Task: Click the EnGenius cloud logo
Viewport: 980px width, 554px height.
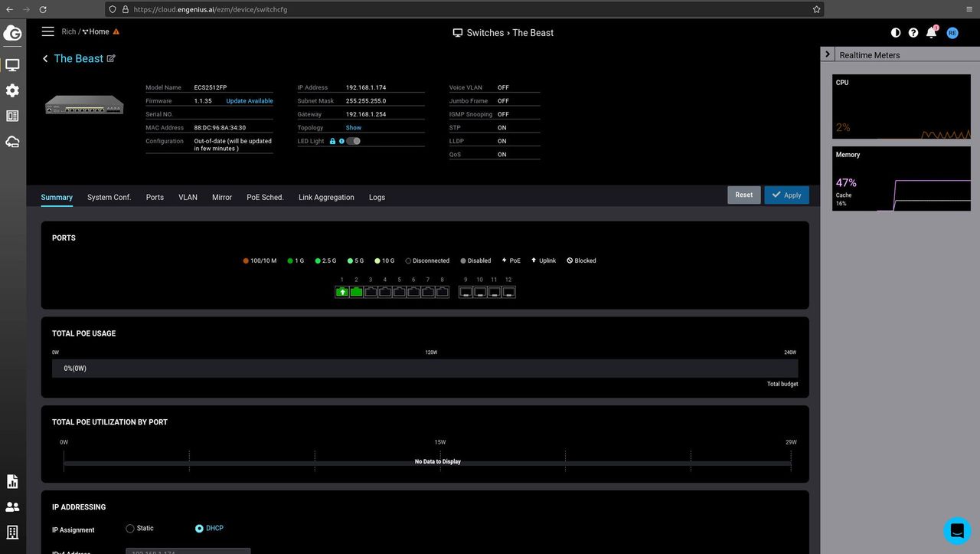Action: (x=12, y=33)
